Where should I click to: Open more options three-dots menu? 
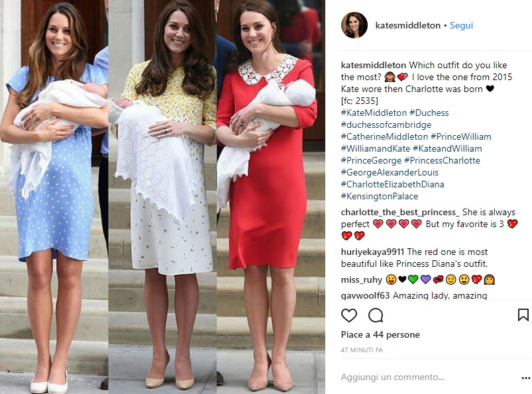[525, 378]
